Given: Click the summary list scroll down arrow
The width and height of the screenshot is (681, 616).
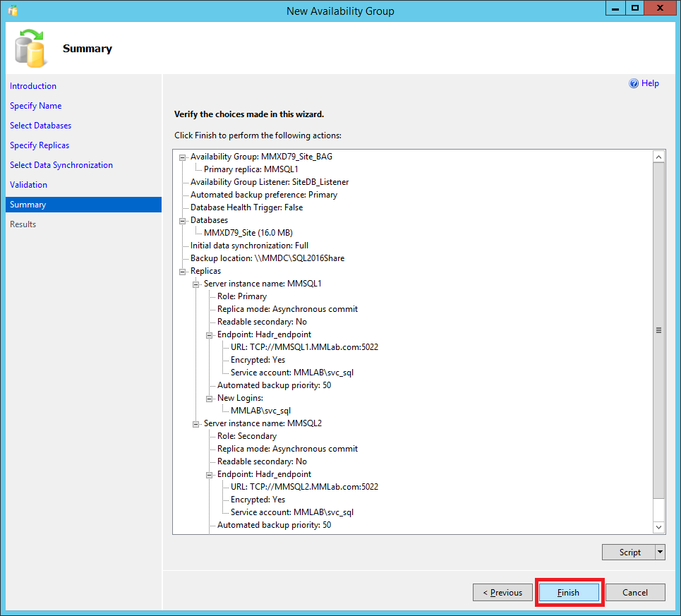Looking at the screenshot, I should 659,527.
